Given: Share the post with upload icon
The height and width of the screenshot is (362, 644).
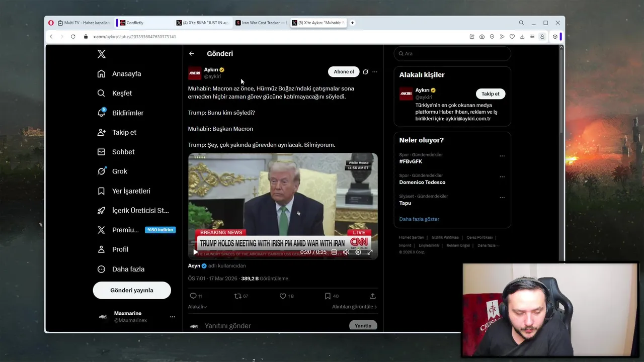Looking at the screenshot, I should point(373,296).
